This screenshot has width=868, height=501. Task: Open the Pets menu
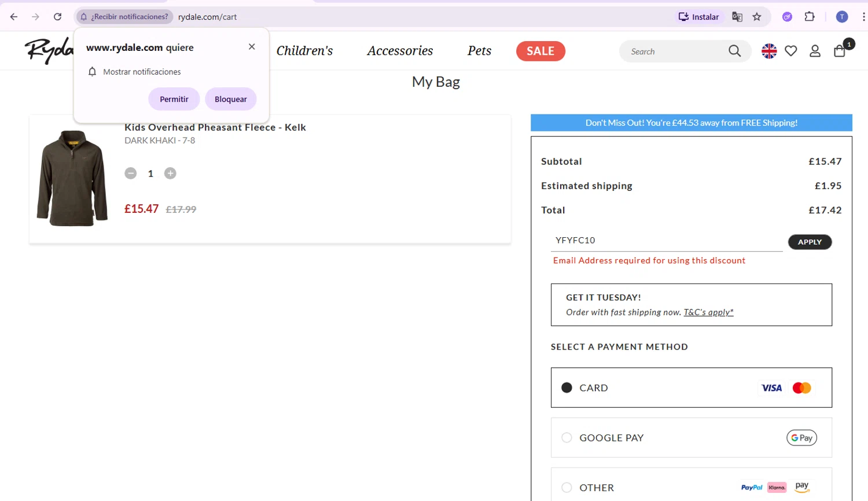tap(479, 51)
